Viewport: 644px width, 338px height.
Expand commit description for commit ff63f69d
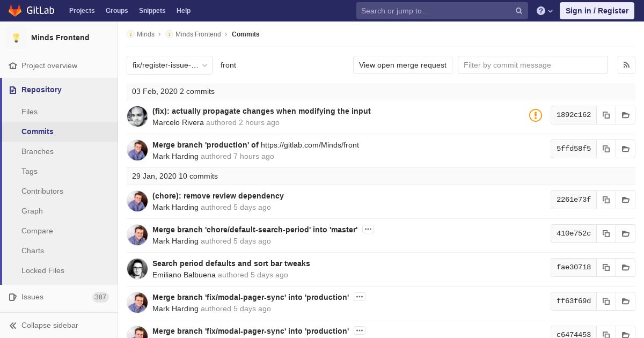(x=359, y=297)
